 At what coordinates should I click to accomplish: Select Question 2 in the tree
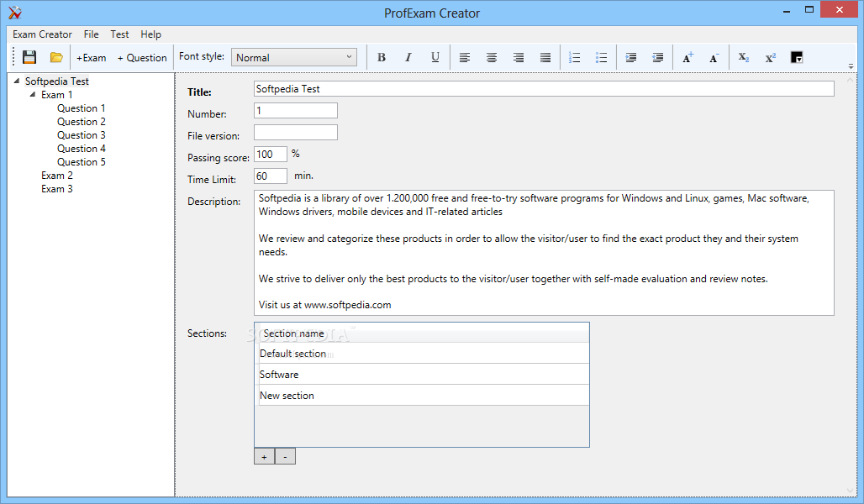click(x=81, y=122)
